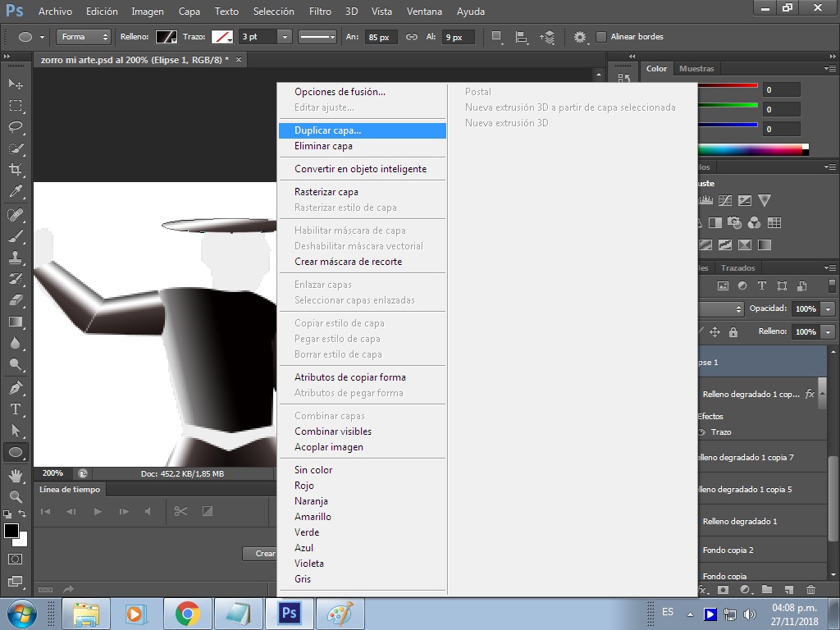
Task: Select the Rectangular Marquee tool
Action: (x=16, y=106)
